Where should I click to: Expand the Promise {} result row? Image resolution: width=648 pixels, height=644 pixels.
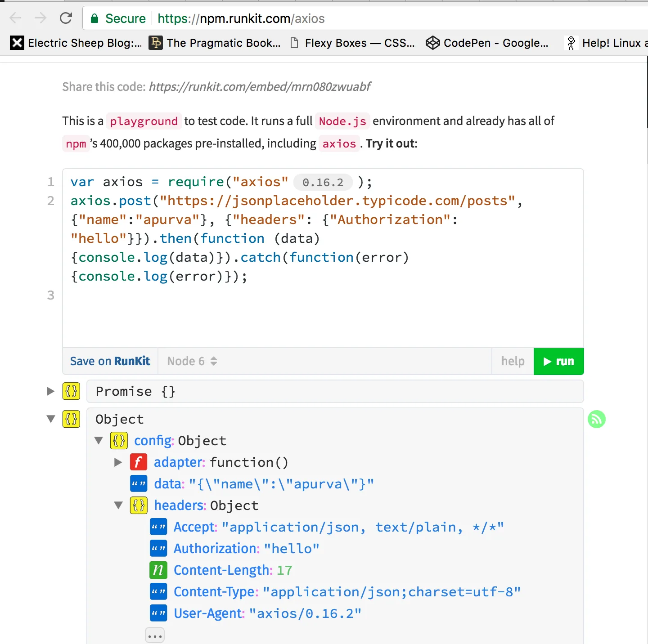[x=50, y=391]
